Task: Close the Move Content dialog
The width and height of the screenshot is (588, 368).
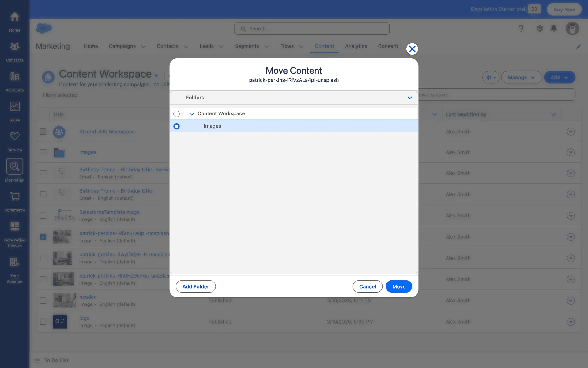Action: pyautogui.click(x=412, y=49)
